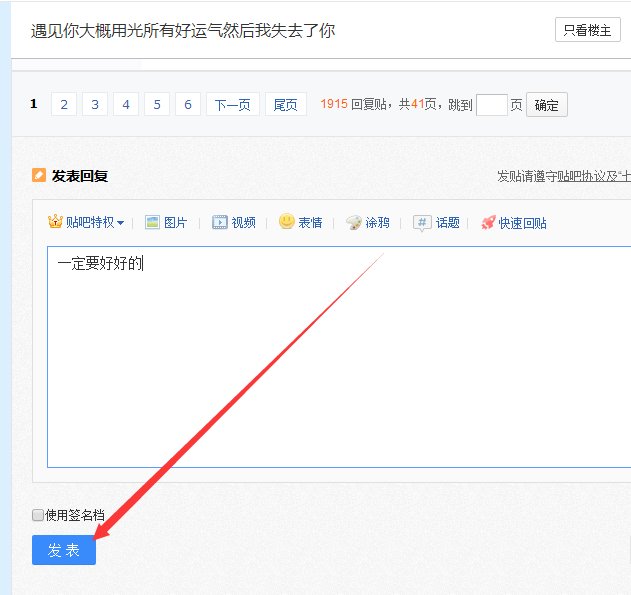Screen dimensions: 631x595
Task: Open the 贴吧协议 link
Action: tap(581, 176)
